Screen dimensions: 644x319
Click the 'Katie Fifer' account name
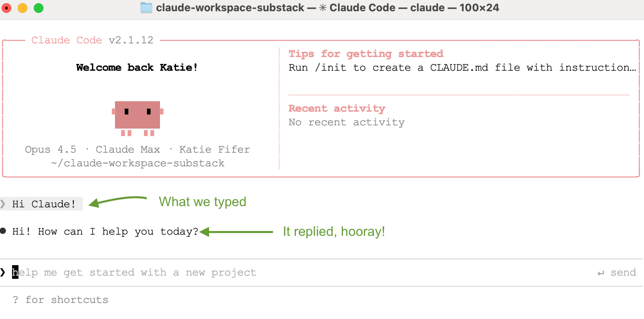point(215,149)
